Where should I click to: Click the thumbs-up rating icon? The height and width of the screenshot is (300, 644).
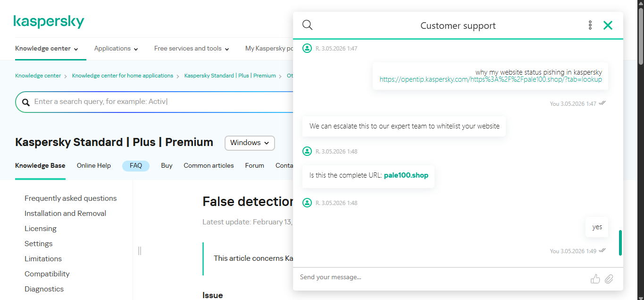[595, 279]
